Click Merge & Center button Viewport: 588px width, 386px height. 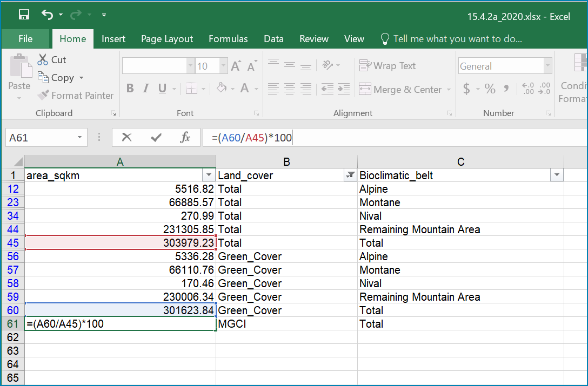click(x=401, y=90)
